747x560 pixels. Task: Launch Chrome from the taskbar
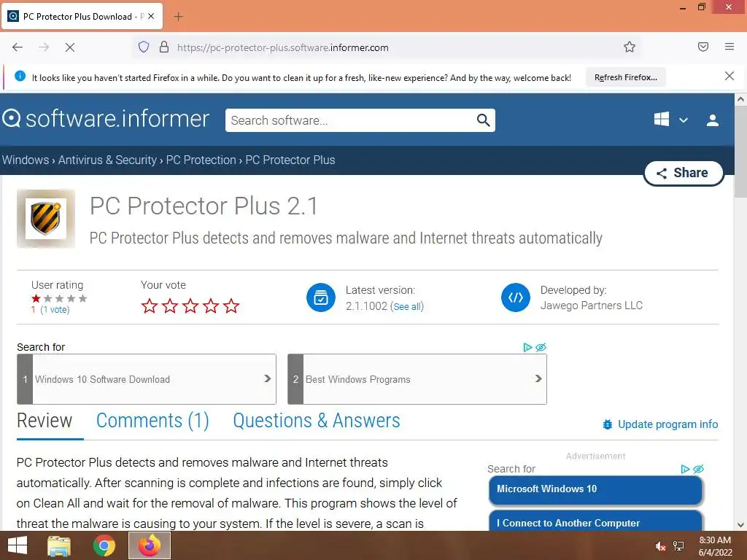click(x=104, y=545)
